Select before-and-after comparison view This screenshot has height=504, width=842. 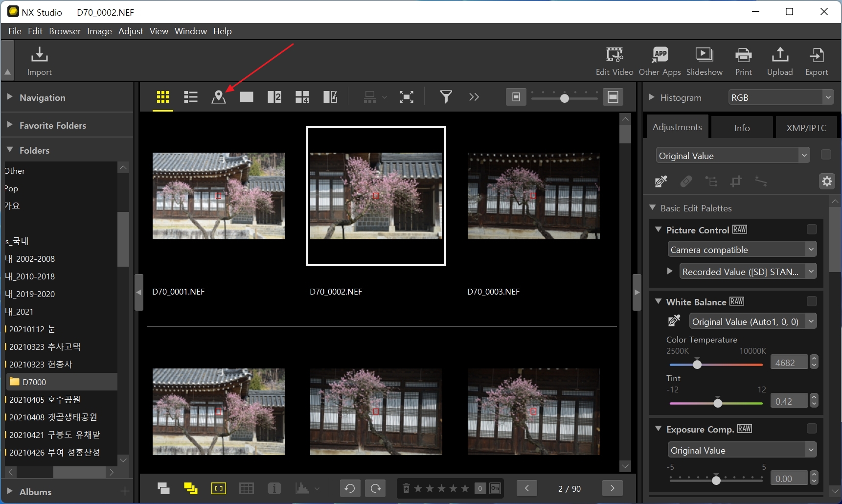coord(330,97)
